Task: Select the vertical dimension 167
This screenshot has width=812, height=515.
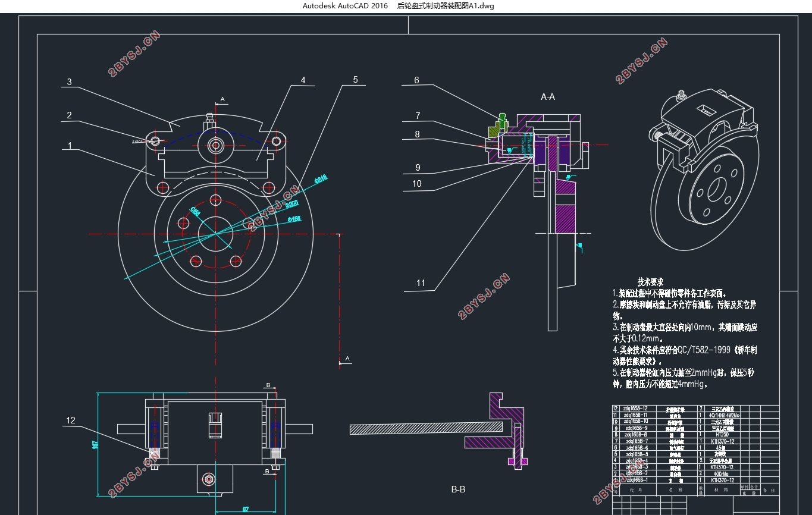Action: pyautogui.click(x=95, y=445)
